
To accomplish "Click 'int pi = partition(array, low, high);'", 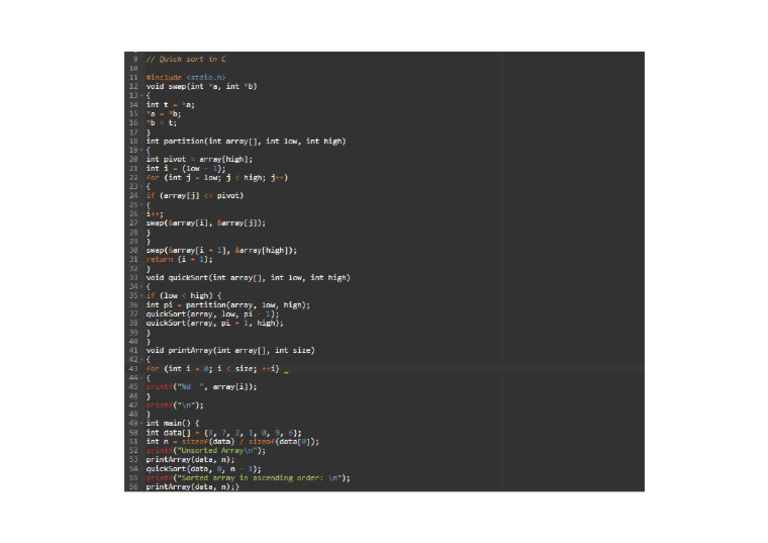I will 228,305.
